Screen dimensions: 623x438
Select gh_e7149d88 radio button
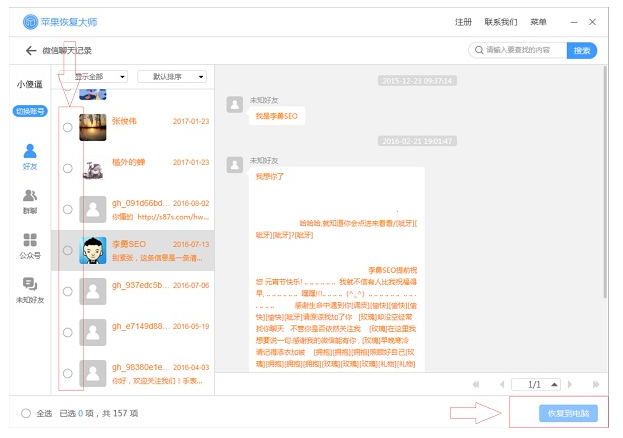coord(68,332)
